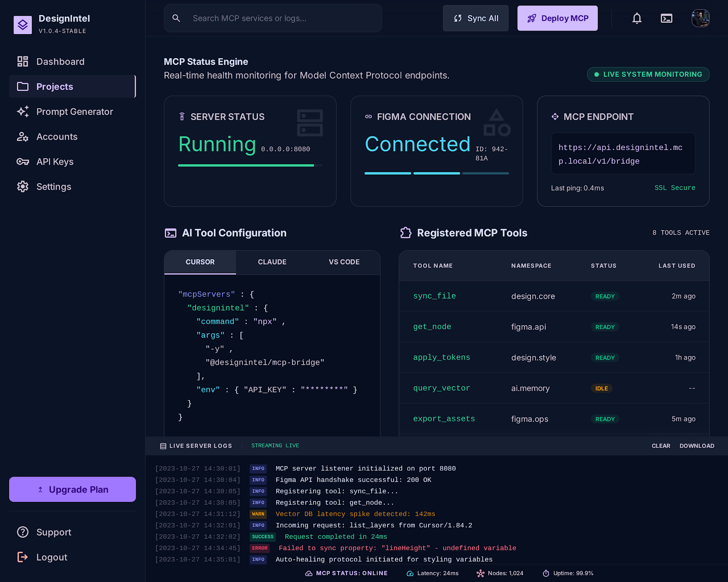This screenshot has width=728, height=582.
Task: Click DOWNLOAD in the logs panel
Action: (697, 446)
